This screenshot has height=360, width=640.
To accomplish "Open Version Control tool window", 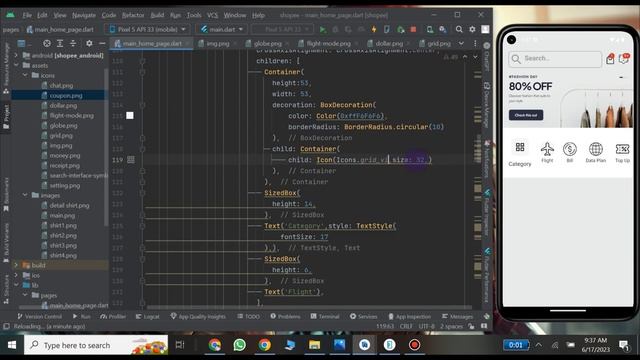I will click(x=39, y=316).
